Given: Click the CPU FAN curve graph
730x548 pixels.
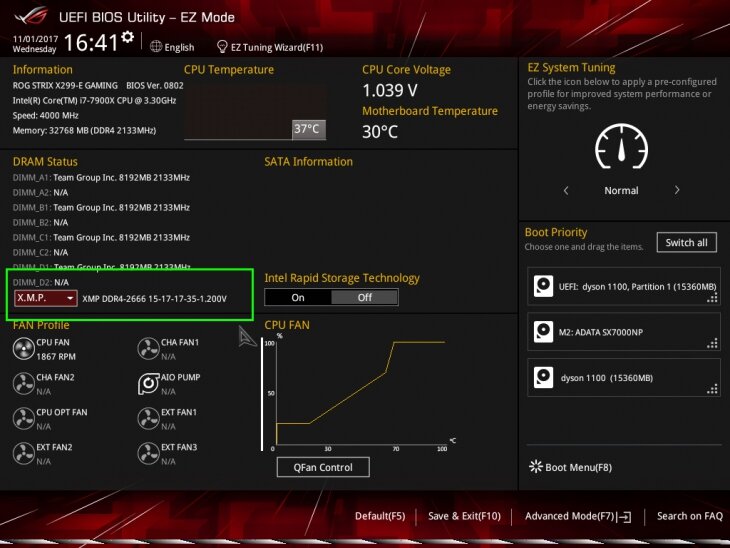Looking at the screenshot, I should (x=361, y=393).
